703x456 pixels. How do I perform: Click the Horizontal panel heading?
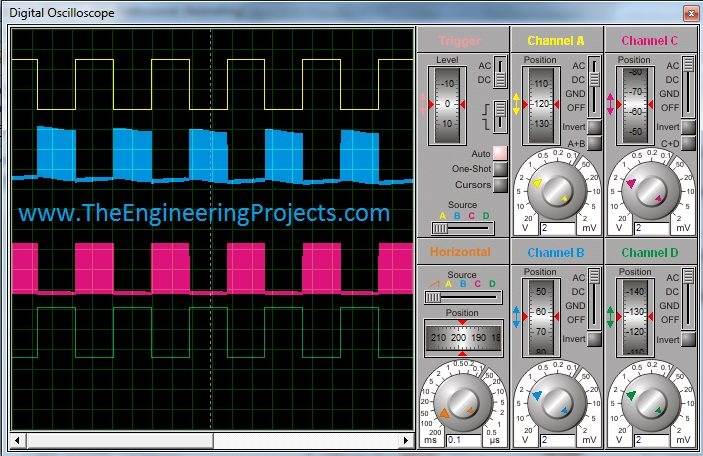460,252
